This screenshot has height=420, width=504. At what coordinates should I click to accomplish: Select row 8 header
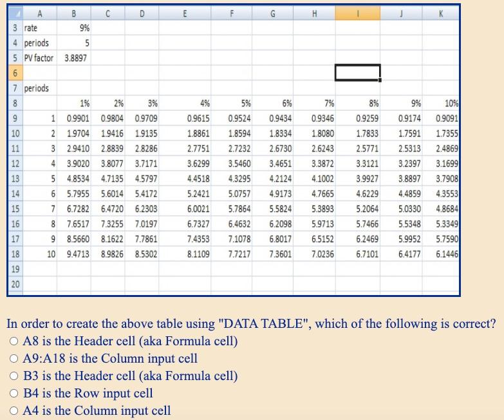point(15,103)
